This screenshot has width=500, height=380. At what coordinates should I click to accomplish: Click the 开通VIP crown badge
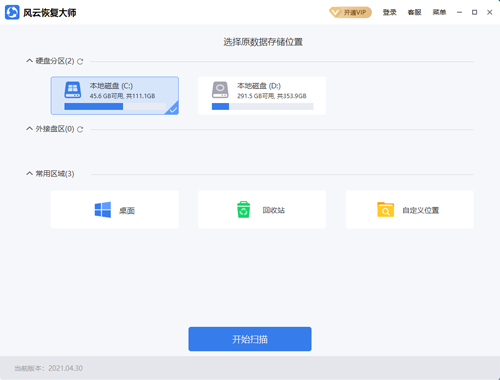350,12
